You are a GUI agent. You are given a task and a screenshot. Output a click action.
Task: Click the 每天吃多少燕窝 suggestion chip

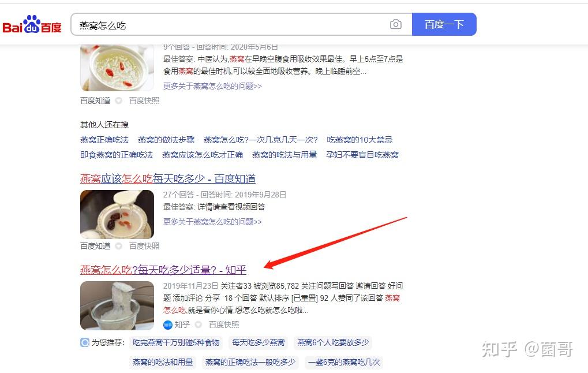coord(258,342)
